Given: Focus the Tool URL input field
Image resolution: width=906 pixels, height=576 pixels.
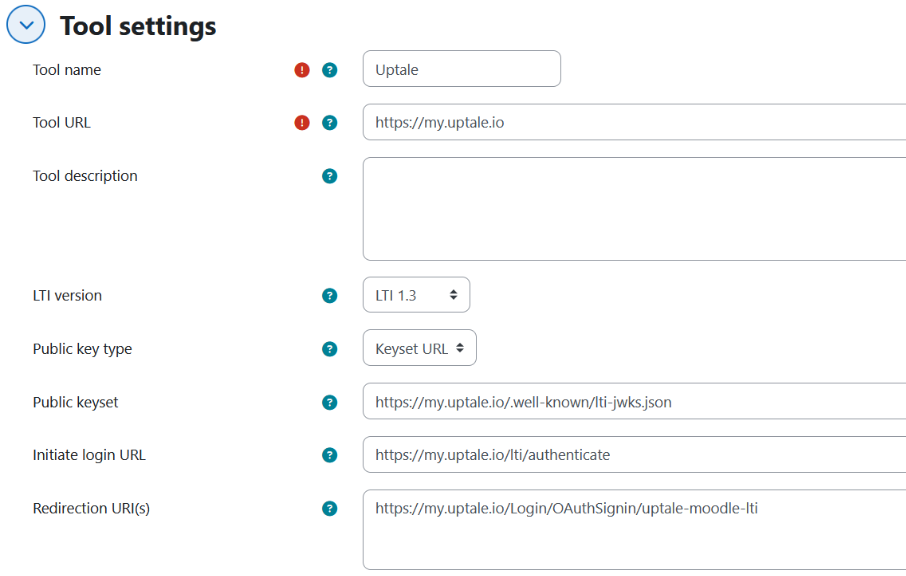Looking at the screenshot, I should tap(634, 122).
